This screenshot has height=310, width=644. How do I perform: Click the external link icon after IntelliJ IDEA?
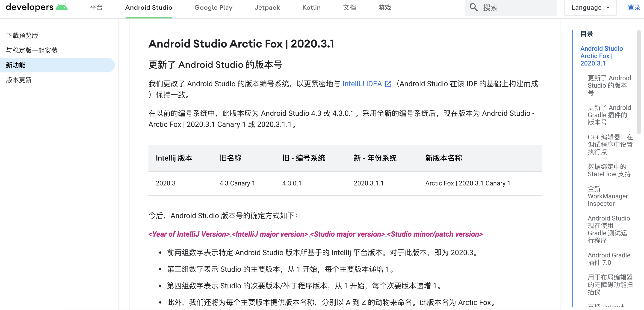388,84
